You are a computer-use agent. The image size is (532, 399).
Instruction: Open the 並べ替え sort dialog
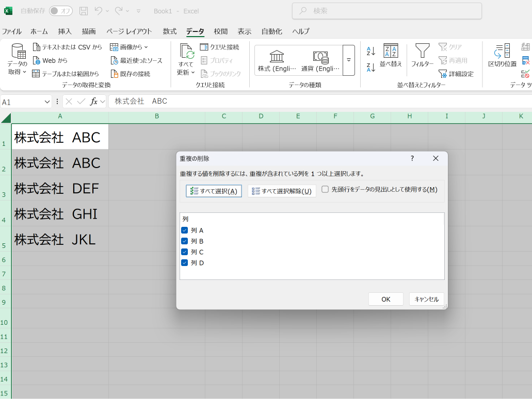(391, 55)
